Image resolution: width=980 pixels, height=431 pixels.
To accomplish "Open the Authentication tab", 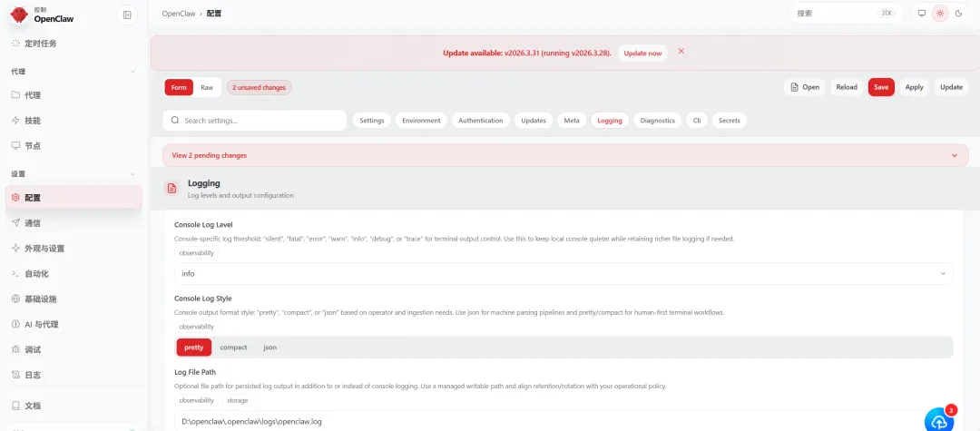I will point(481,121).
